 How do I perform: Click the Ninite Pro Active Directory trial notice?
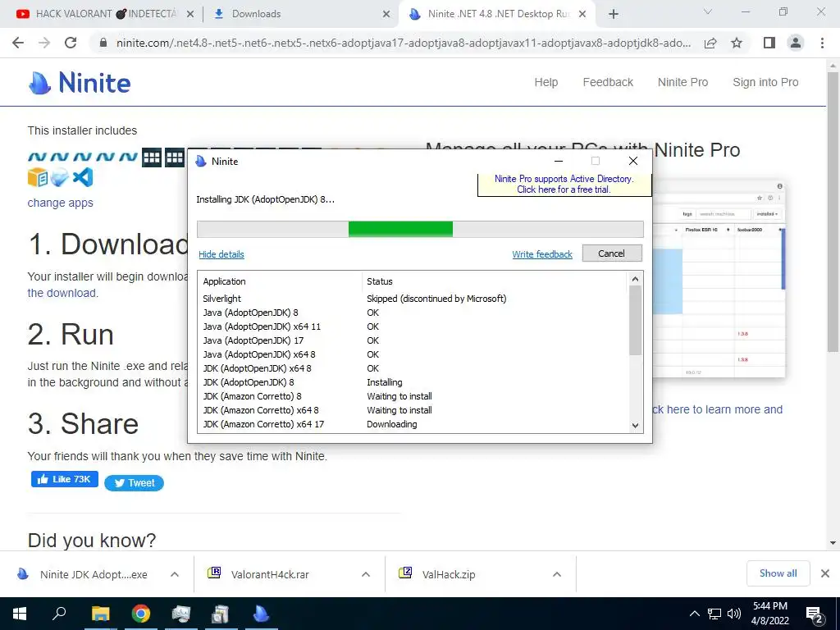(x=564, y=185)
